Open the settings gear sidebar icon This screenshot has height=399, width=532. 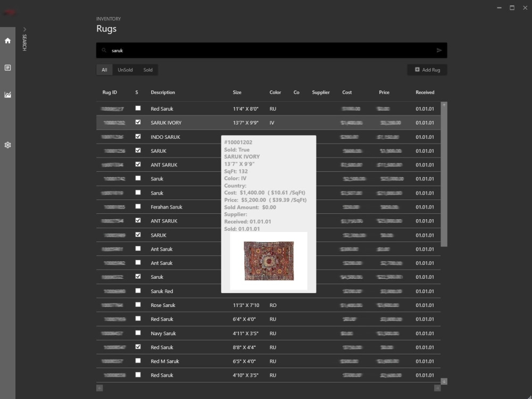click(7, 145)
